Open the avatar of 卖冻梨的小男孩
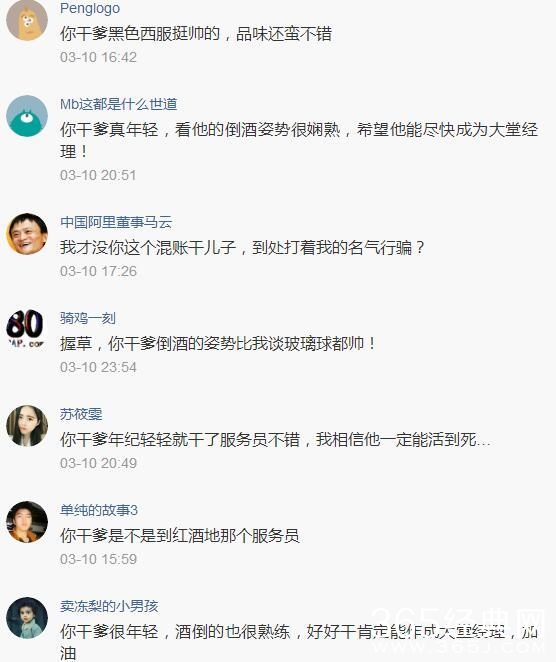Screen dimensions: 556x662 point(27,618)
